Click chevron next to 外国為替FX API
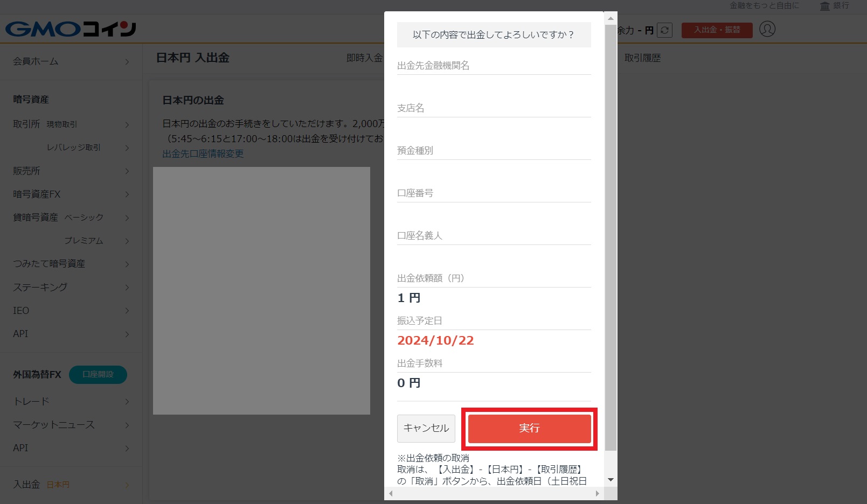 (x=127, y=449)
